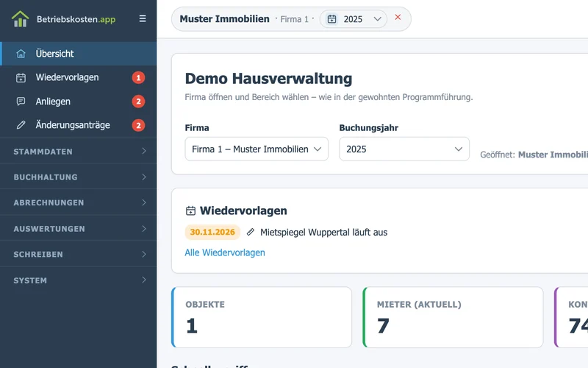Expand the AUSWERTUNGEN section
Image resolution: width=588 pixels, height=368 pixels.
click(79, 229)
